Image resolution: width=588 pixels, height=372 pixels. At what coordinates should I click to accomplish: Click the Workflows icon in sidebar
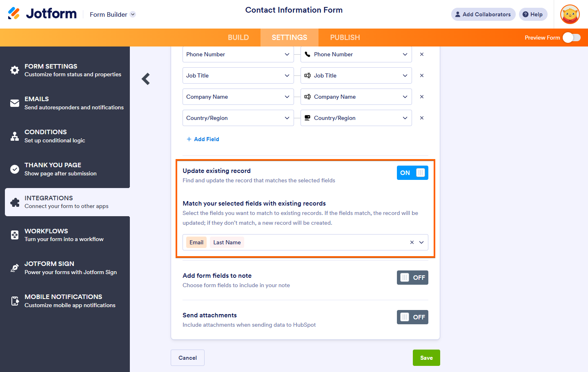(x=15, y=235)
